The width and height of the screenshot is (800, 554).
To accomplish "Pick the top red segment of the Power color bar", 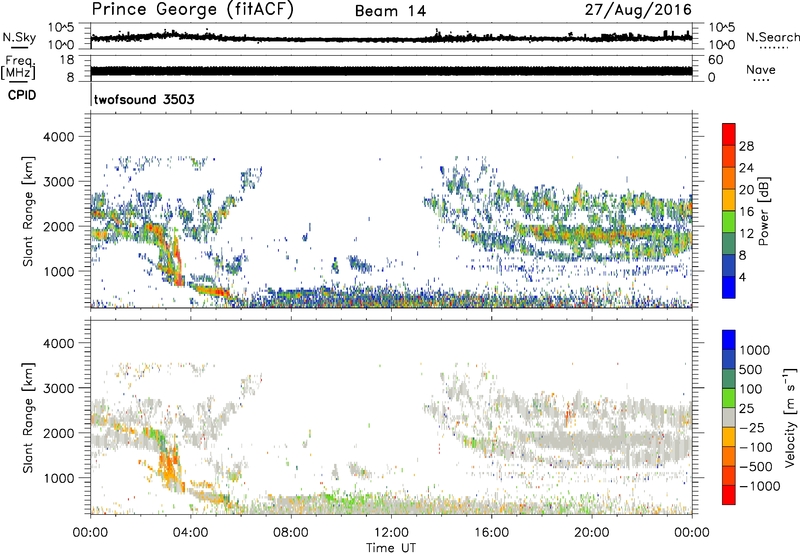I will [x=729, y=135].
